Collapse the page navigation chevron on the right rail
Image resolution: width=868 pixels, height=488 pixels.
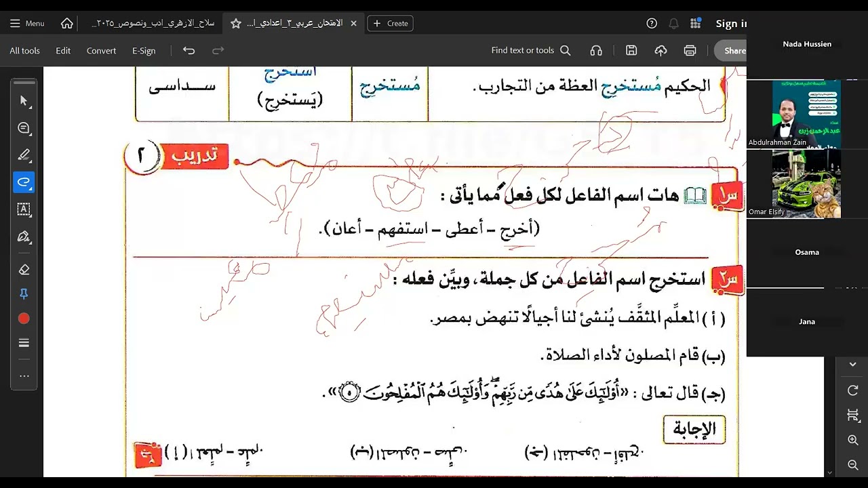point(853,365)
